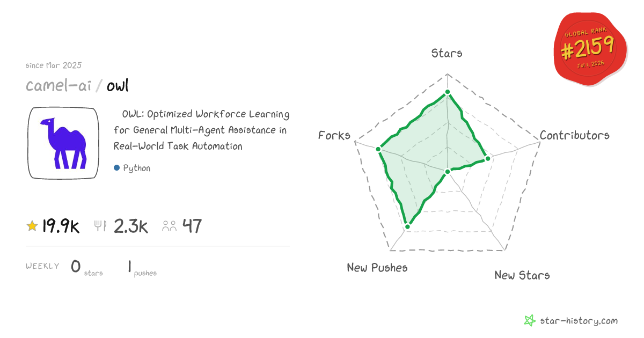Select the camel-ai organization name
Image resolution: width=644 pixels, height=338 pixels.
(58, 85)
